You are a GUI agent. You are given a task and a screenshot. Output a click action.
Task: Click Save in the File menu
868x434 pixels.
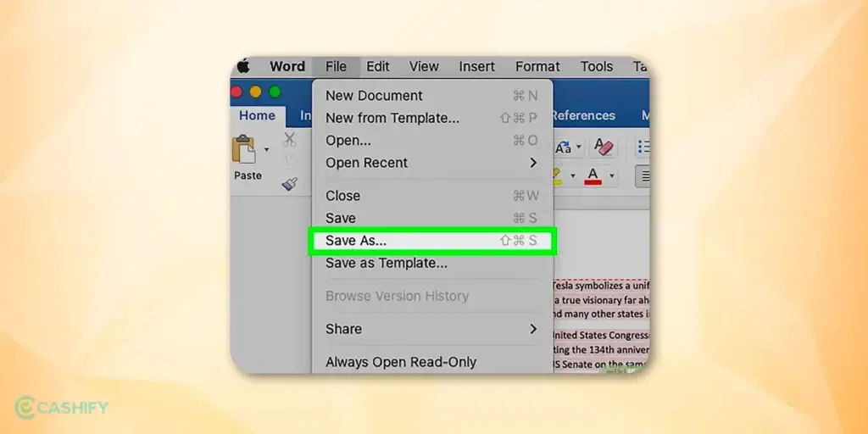[x=432, y=218]
